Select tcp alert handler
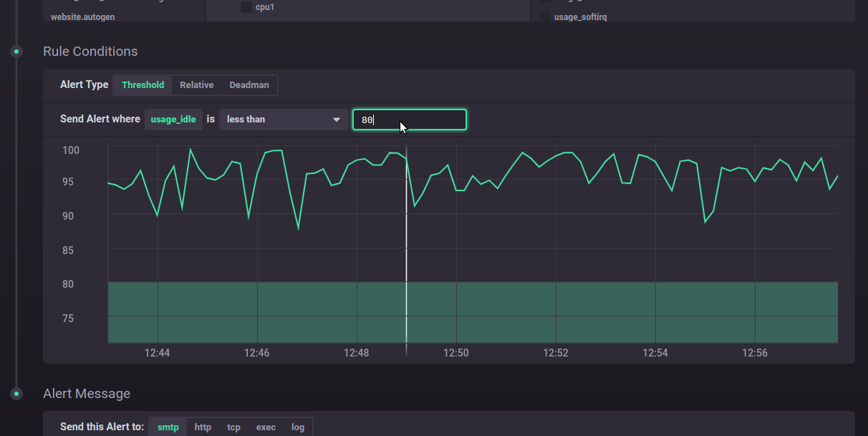This screenshot has height=436, width=868. [x=233, y=427]
